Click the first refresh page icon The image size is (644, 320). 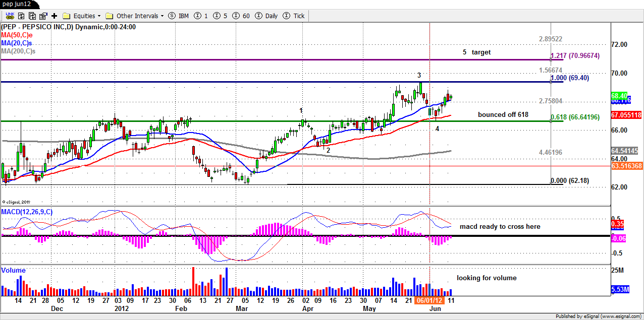pyautogui.click(x=21, y=16)
